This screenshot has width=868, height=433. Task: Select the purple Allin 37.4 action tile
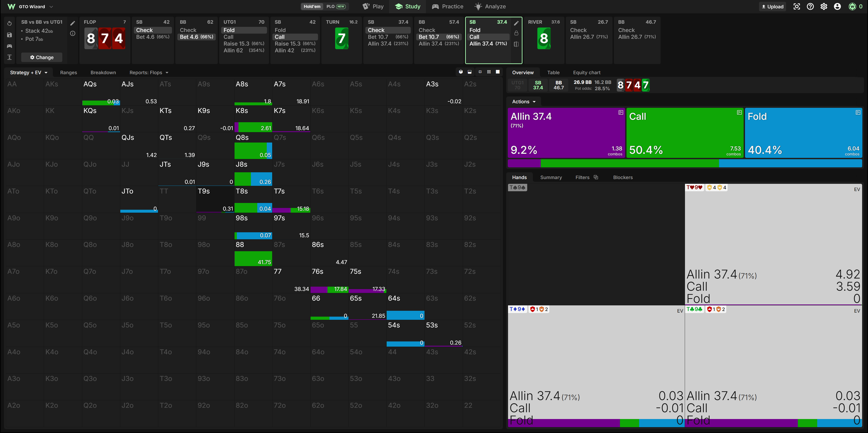click(566, 133)
